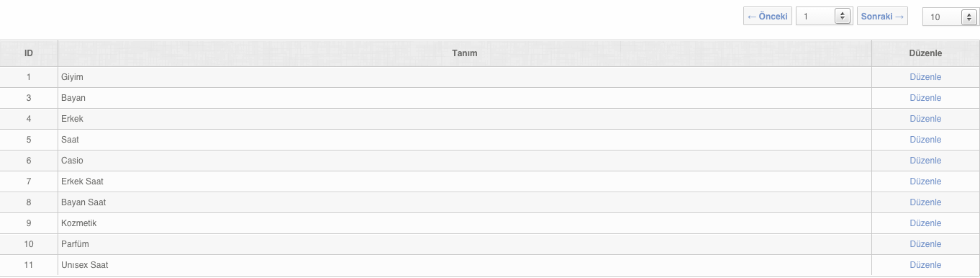Viewport: 980px width, 278px height.
Task: Edit the Erkek row via Düzenle
Action: click(925, 119)
